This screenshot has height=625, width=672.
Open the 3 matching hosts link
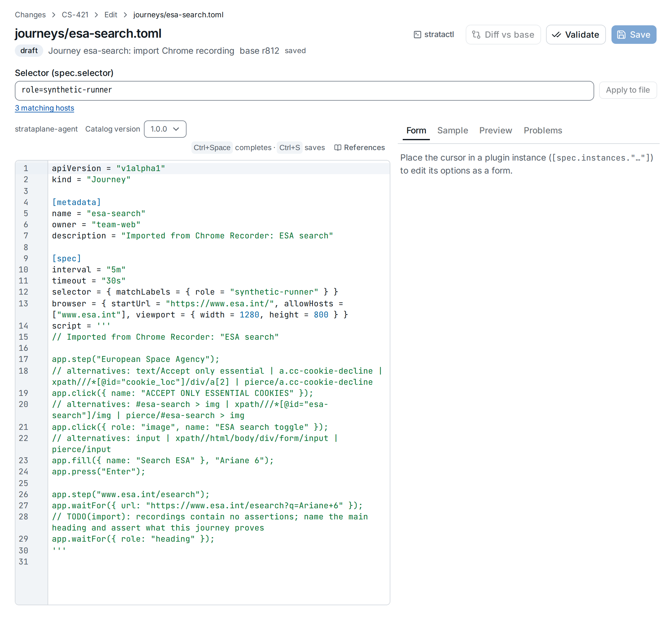point(44,108)
